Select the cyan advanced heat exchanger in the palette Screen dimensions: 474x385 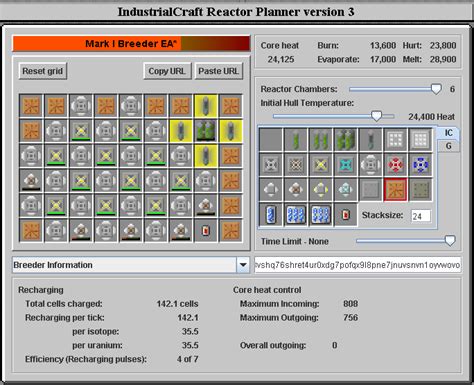coord(345,189)
